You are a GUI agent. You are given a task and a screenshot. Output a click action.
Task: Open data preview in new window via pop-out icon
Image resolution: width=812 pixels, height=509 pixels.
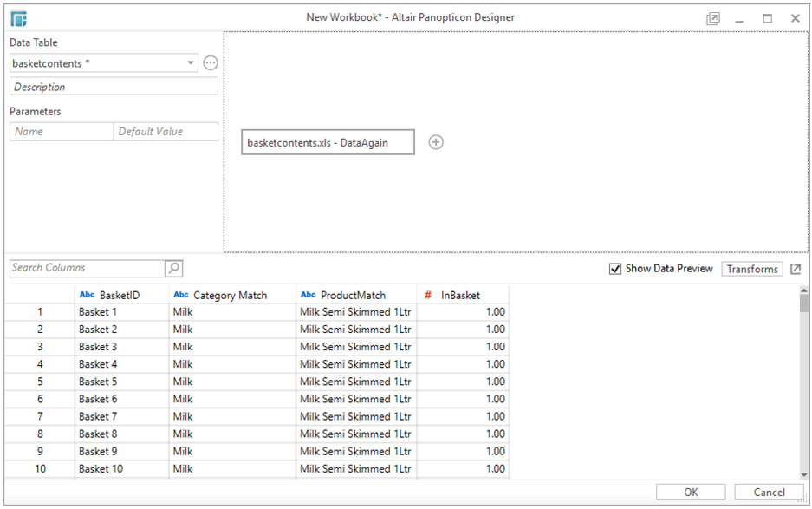tap(796, 269)
